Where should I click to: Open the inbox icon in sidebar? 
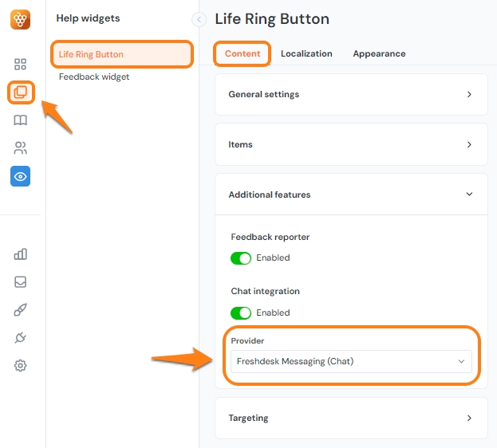click(21, 282)
